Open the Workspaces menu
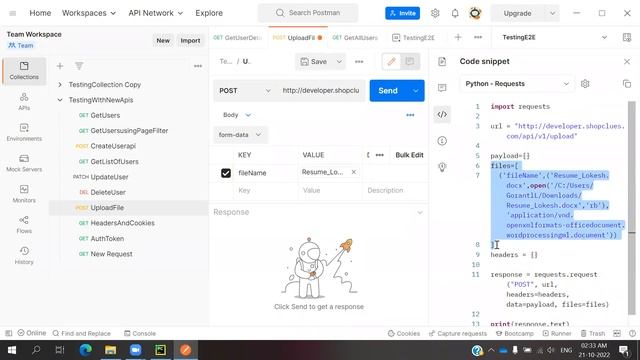The width and height of the screenshot is (640, 360). pos(89,13)
